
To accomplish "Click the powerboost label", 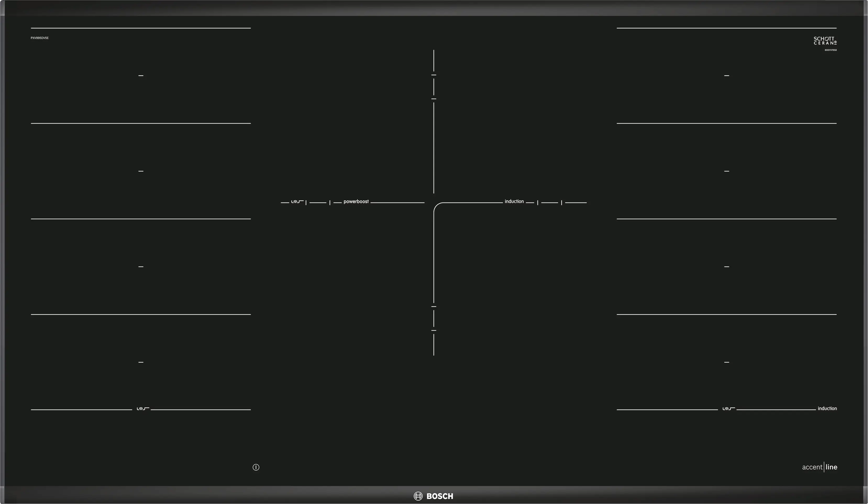I will pos(356,201).
